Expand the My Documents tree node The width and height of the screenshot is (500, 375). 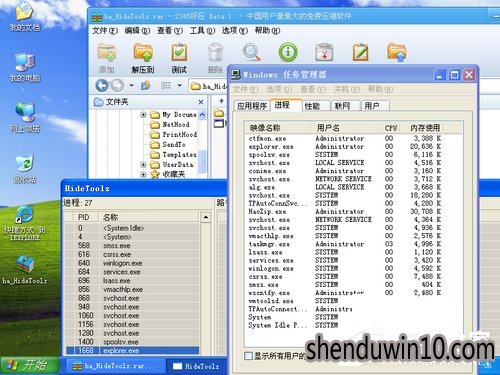[x=143, y=115]
